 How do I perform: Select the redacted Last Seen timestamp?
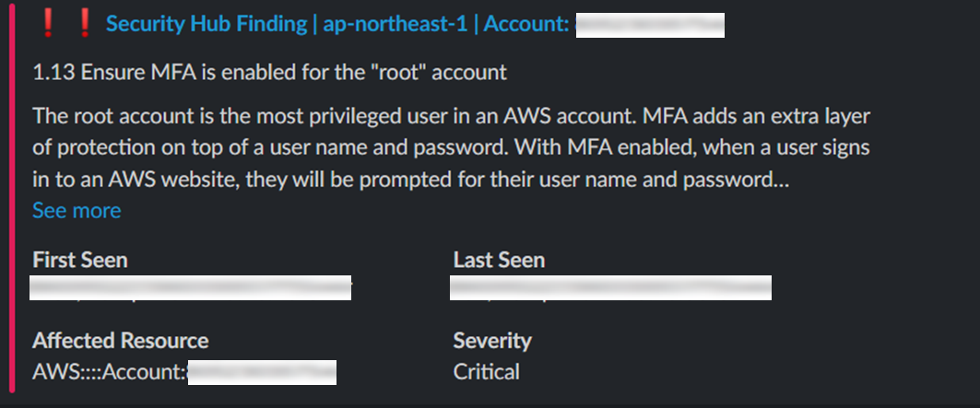(610, 287)
